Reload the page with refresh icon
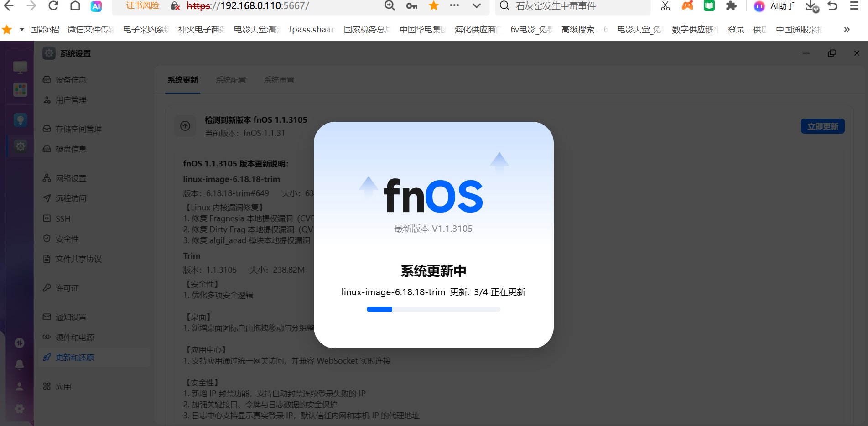The height and width of the screenshot is (426, 868). 53,6
